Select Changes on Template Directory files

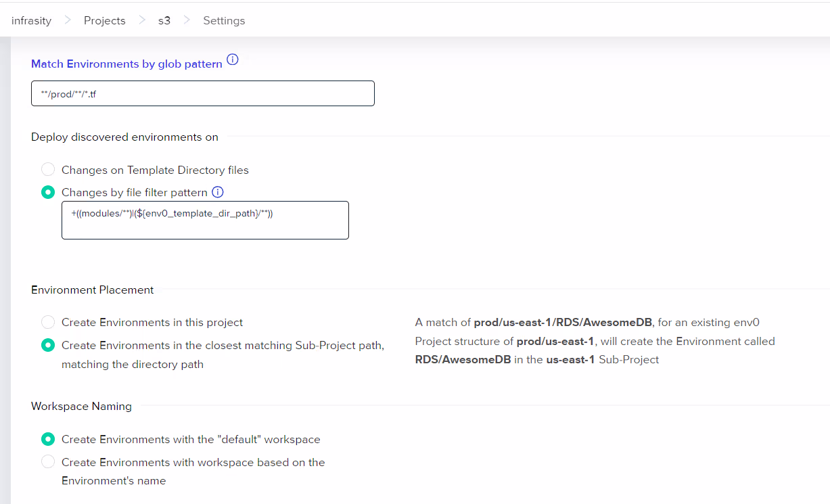pos(48,169)
